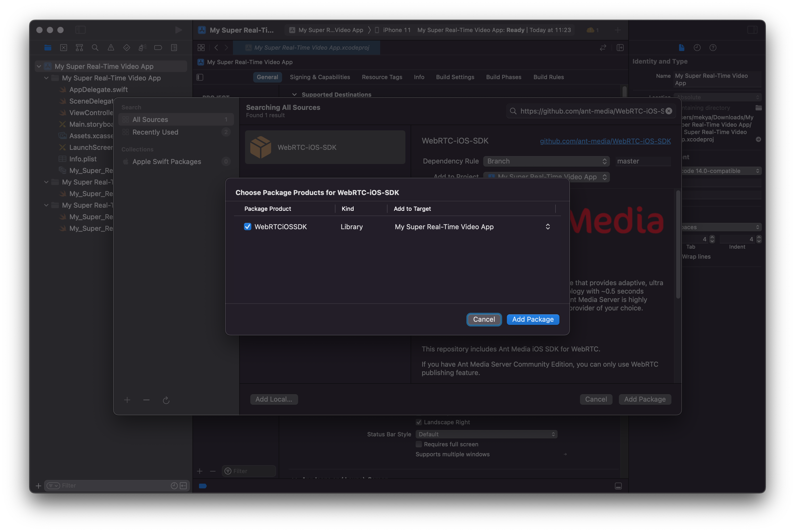795x532 pixels.
Task: Click the navigator Filter field at bottom left
Action: 116,486
